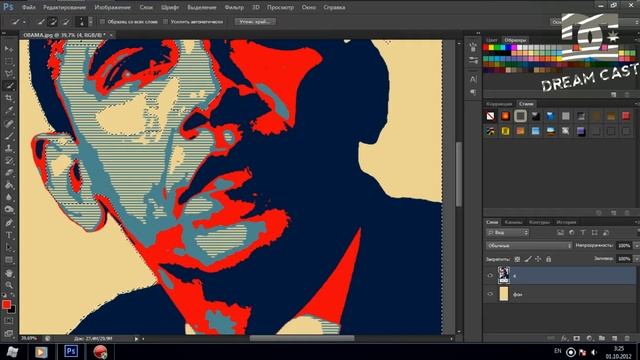Select the Paint Bucket tool
640x360 pixels.
[x=9, y=185]
